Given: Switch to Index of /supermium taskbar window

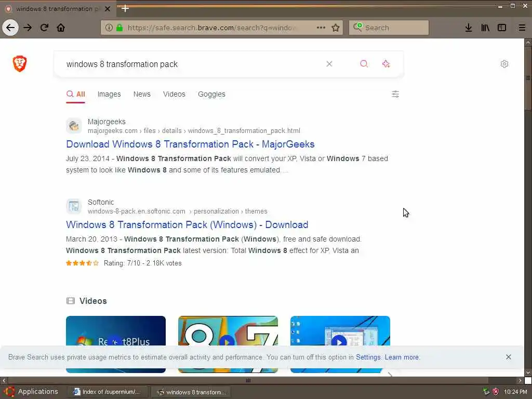Looking at the screenshot, I should (108, 392).
